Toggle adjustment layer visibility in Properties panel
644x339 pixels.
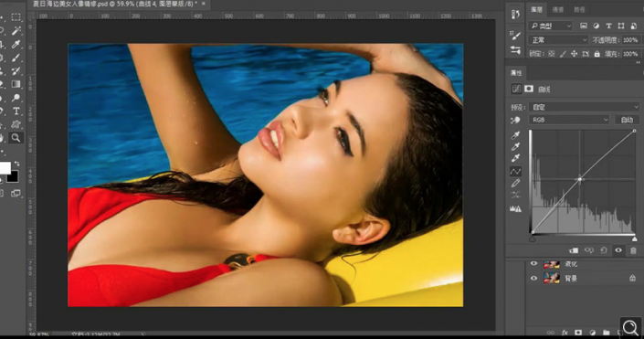pyautogui.click(x=618, y=250)
